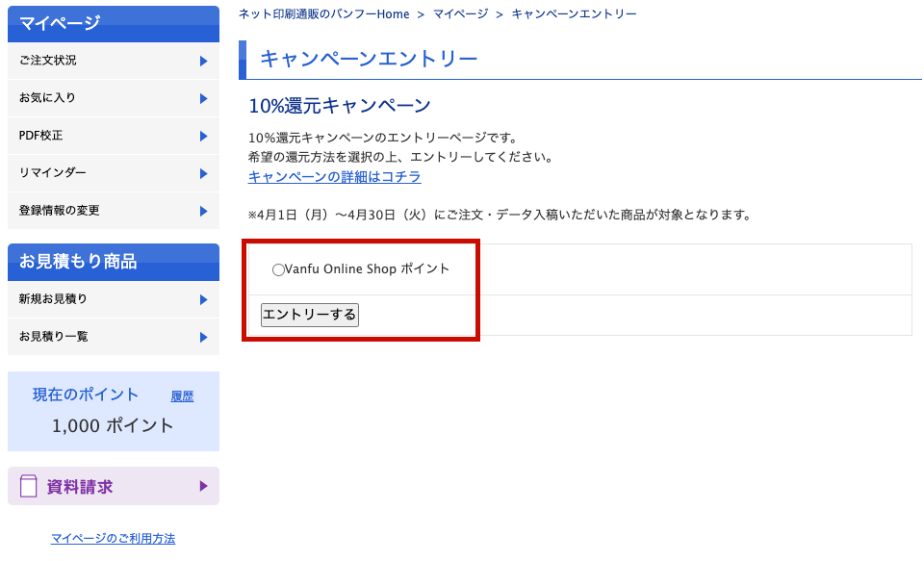Click the arrow icon beside 登録情報の変更
The image size is (924, 561).
[203, 211]
